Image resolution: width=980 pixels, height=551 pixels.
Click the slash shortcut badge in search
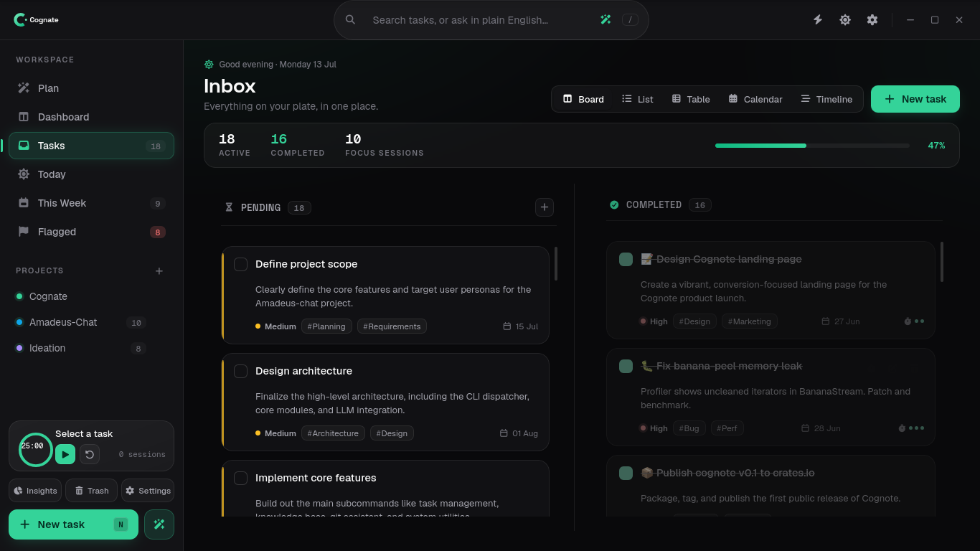(x=630, y=20)
